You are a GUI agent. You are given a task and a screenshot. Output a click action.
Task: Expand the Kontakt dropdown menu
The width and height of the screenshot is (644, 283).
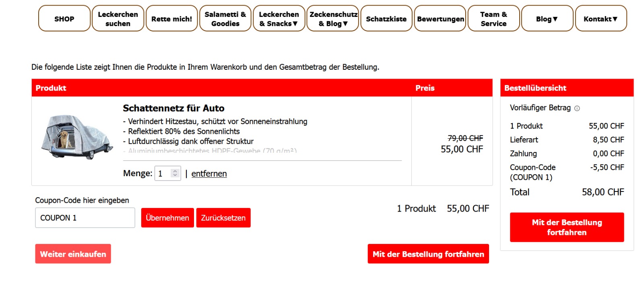600,19
